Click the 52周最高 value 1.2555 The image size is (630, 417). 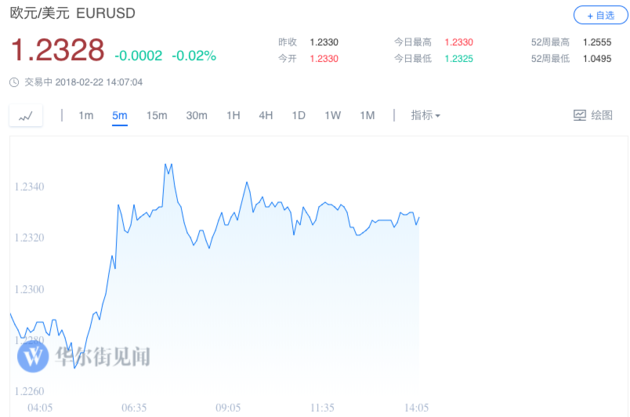597,42
